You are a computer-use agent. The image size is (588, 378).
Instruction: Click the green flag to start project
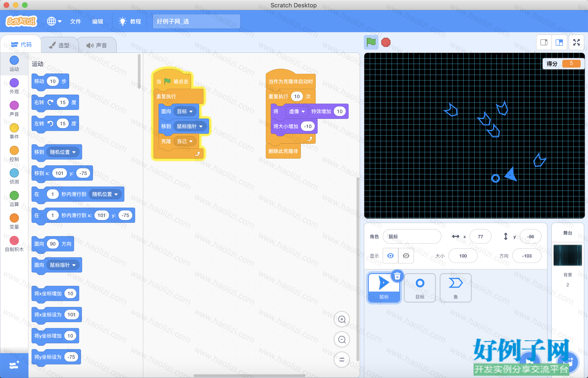(x=371, y=42)
